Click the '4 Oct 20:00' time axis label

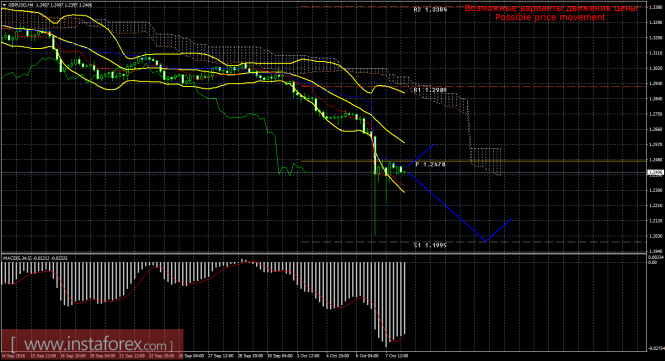[x=338, y=356]
